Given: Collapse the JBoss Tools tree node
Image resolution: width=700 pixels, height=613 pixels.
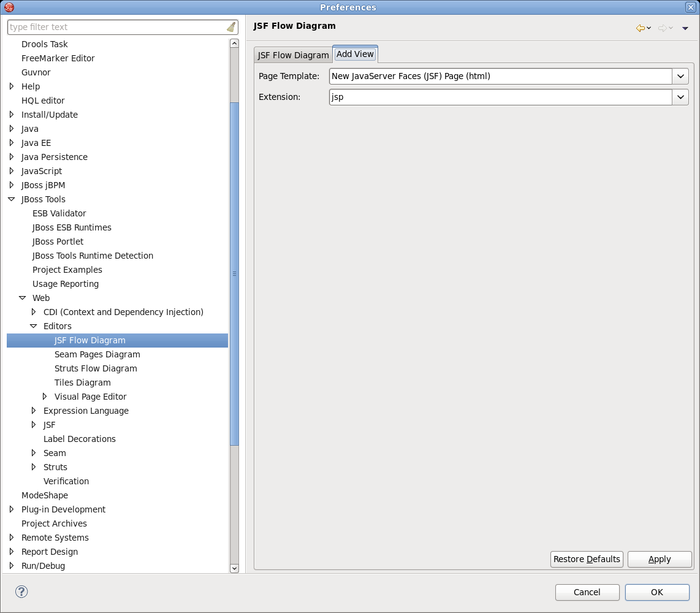Looking at the screenshot, I should (12, 199).
